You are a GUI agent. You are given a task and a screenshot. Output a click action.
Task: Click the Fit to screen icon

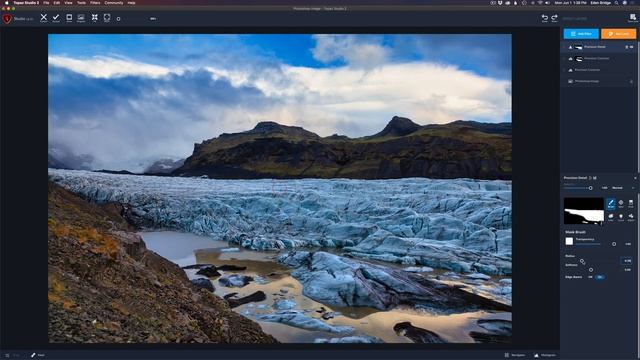tap(95, 18)
